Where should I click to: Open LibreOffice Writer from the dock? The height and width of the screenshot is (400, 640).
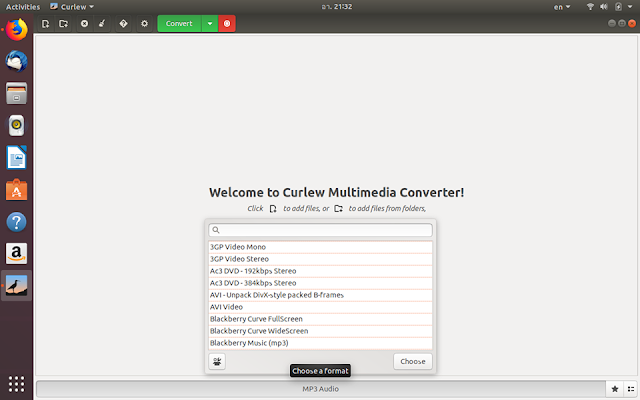coord(16,158)
